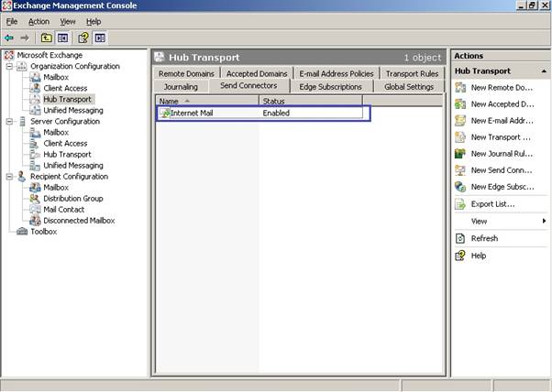This screenshot has width=552, height=392.
Task: Open the File menu
Action: (x=12, y=22)
